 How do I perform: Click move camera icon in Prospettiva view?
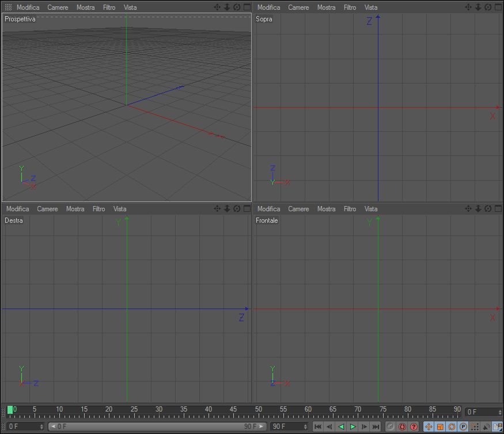(x=217, y=7)
